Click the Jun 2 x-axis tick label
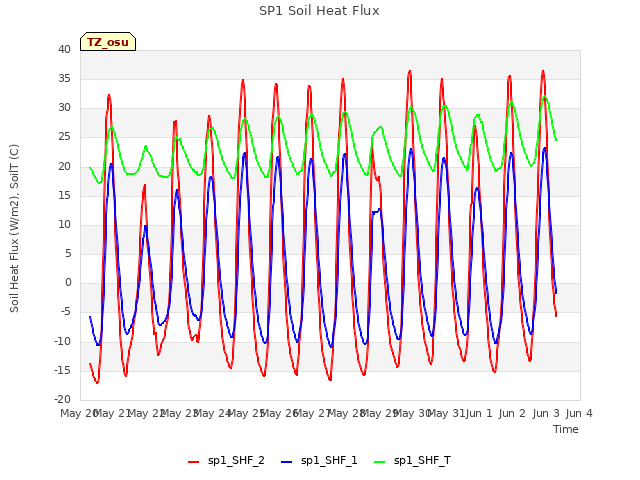 pyautogui.click(x=512, y=413)
